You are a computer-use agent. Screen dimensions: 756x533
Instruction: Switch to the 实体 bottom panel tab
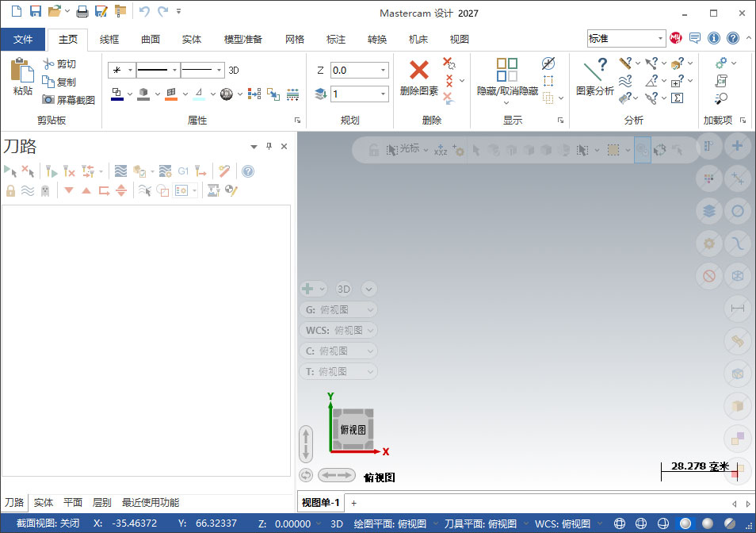(44, 503)
